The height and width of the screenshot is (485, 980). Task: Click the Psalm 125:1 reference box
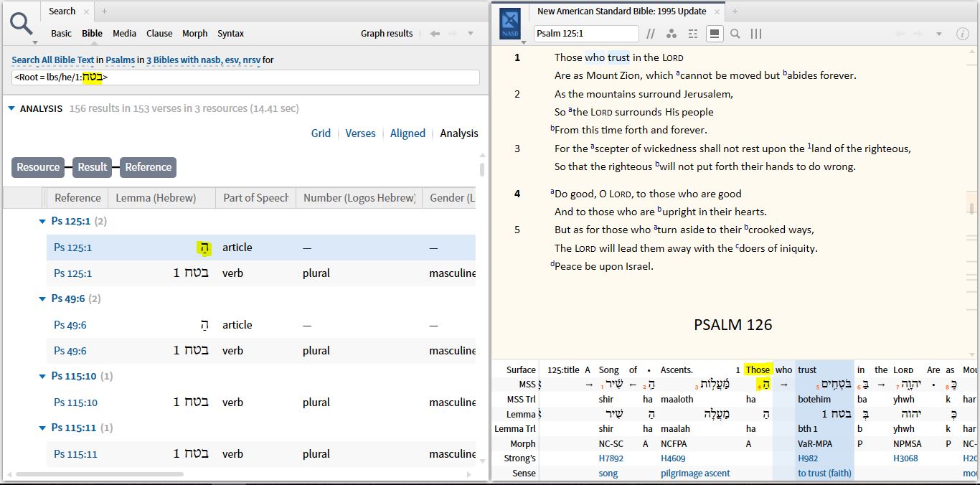586,34
